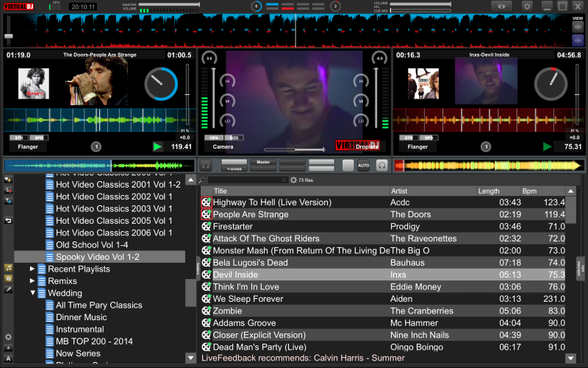The width and height of the screenshot is (588, 368).
Task: Click the left deck circle indicator in top bar
Action: (256, 6)
